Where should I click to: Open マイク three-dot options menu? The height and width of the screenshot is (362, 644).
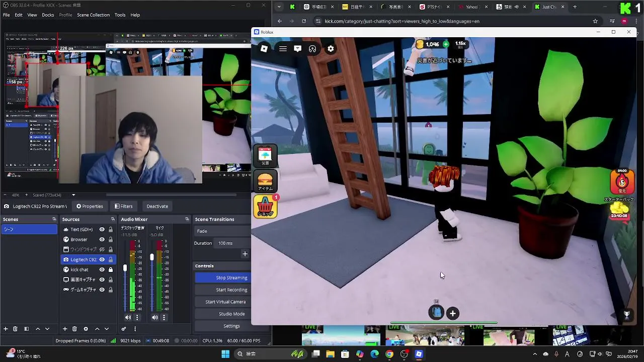click(164, 317)
